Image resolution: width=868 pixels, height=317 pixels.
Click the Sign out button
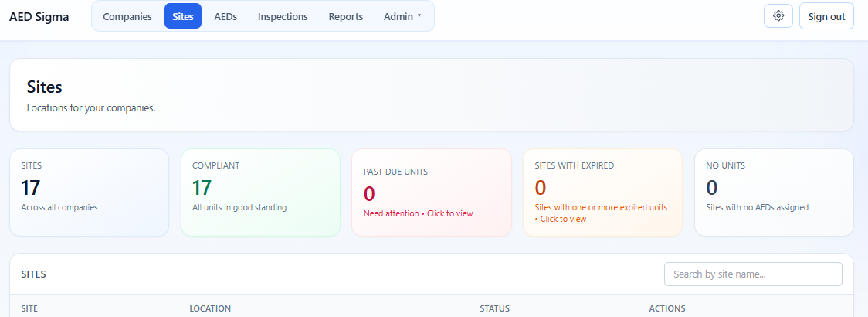point(826,16)
